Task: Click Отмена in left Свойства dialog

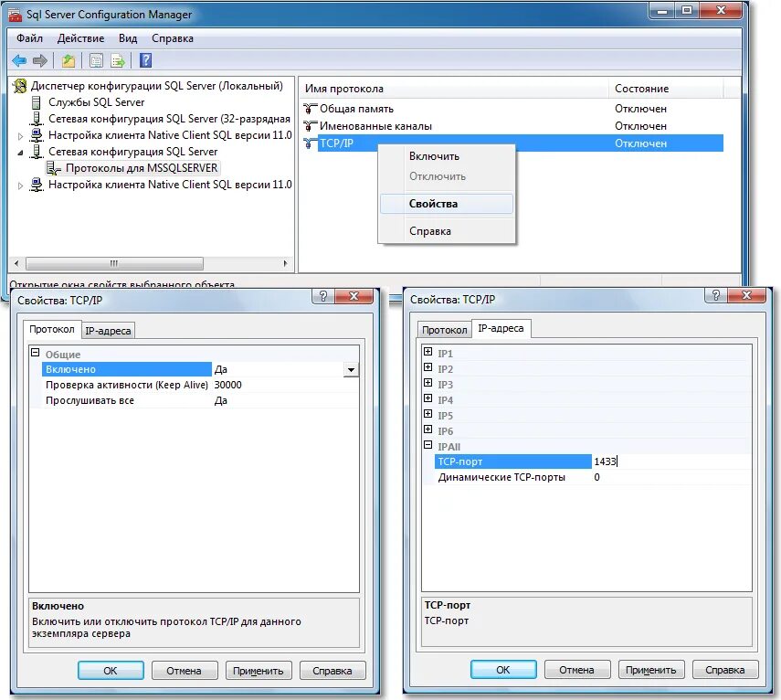Action: tap(185, 671)
